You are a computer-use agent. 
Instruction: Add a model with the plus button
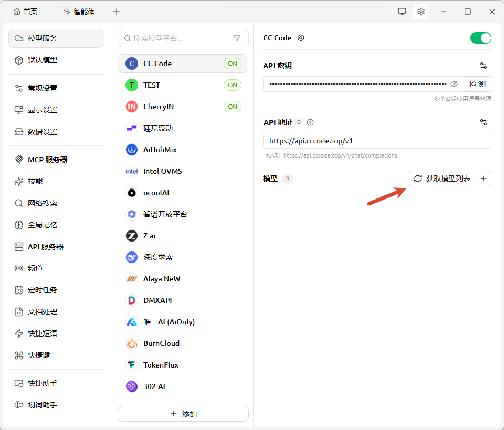(x=484, y=179)
